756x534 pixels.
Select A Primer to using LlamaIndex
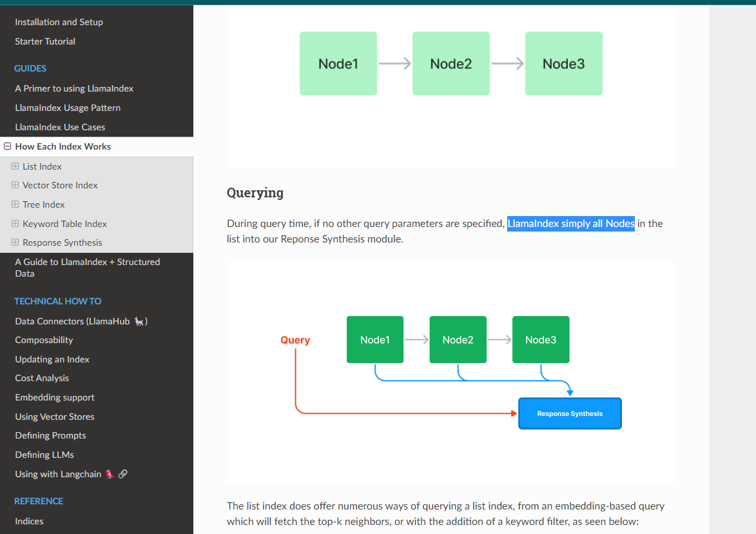point(74,88)
